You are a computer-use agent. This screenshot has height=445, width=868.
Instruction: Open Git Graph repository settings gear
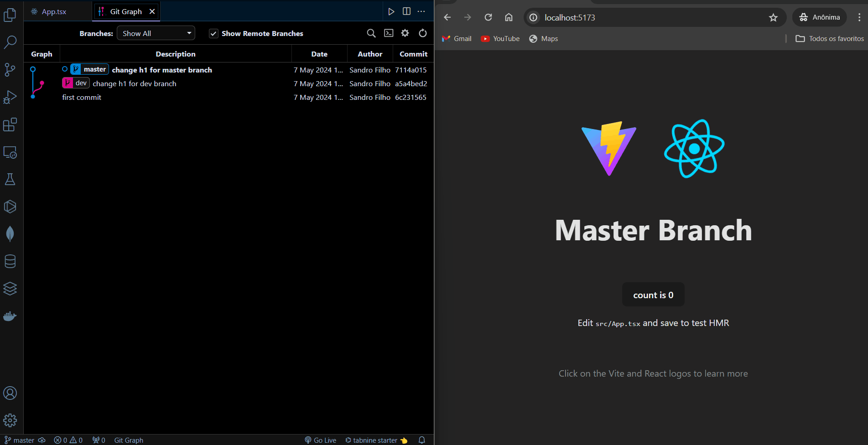[x=405, y=33]
